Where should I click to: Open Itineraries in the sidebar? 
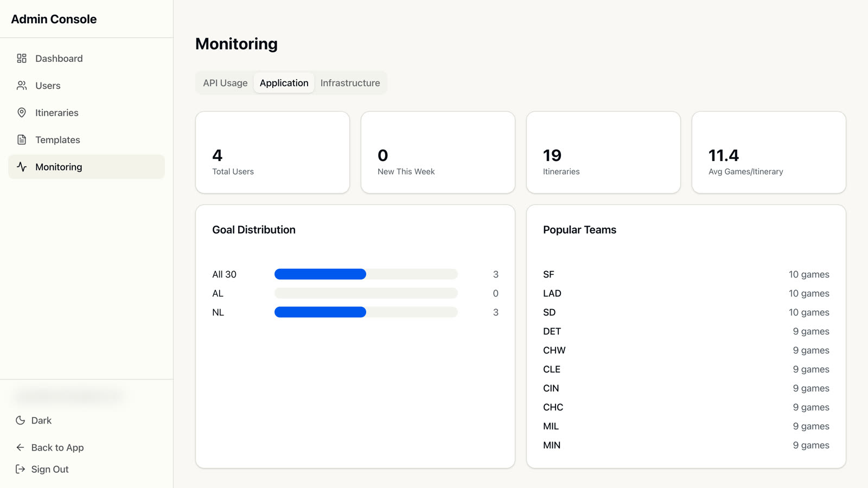[x=86, y=113]
